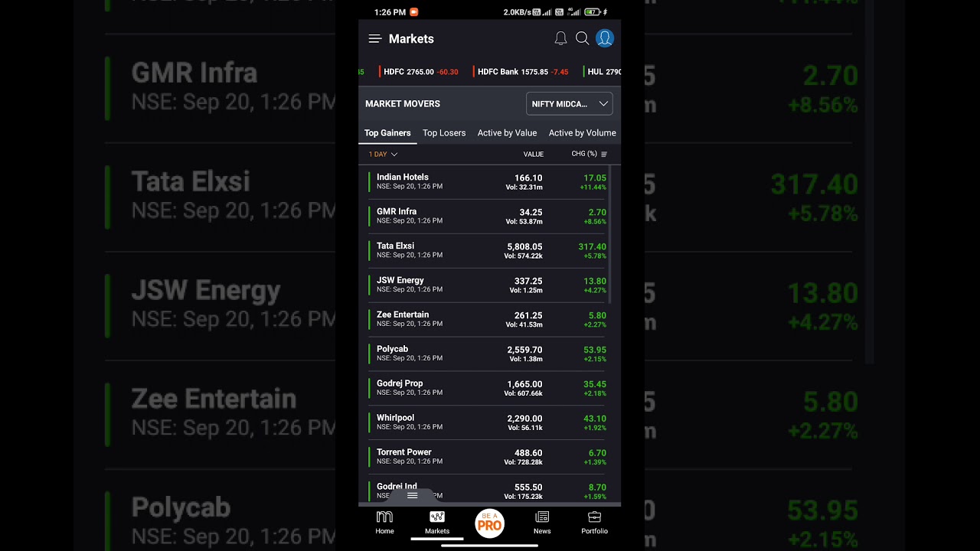980x551 pixels.
Task: Sort by the CHG (%) column header
Action: (584, 154)
